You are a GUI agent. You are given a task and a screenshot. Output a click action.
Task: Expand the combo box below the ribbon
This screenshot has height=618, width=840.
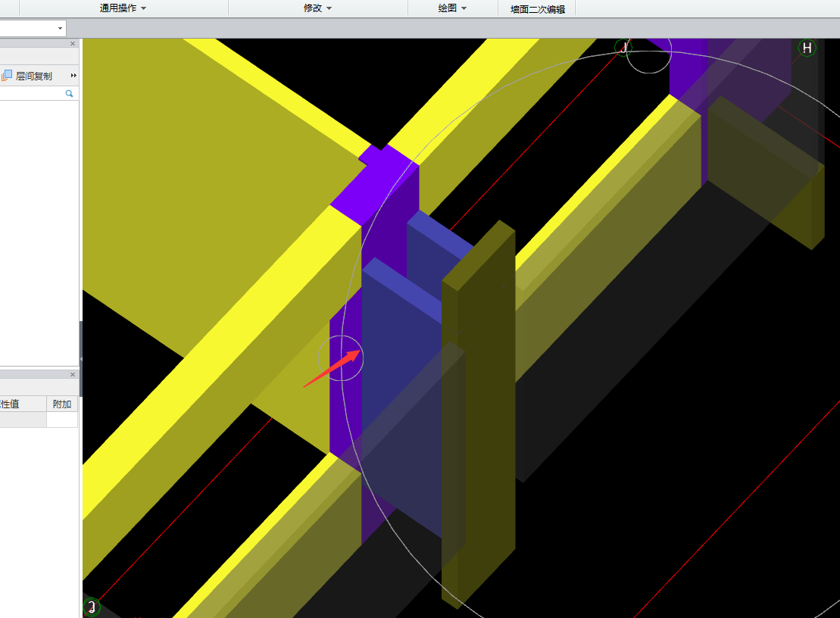[60, 28]
